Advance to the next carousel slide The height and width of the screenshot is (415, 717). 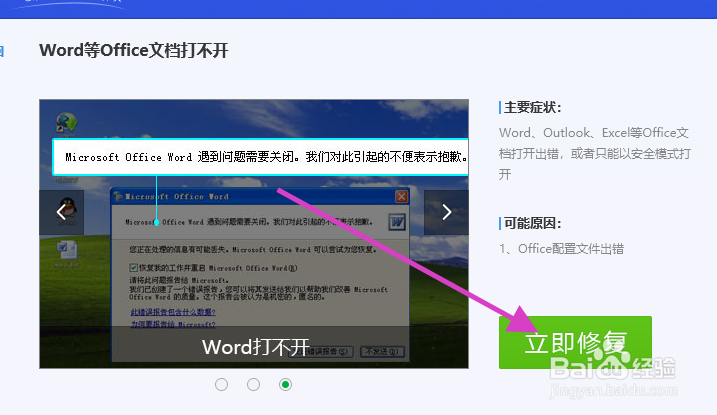point(446,212)
